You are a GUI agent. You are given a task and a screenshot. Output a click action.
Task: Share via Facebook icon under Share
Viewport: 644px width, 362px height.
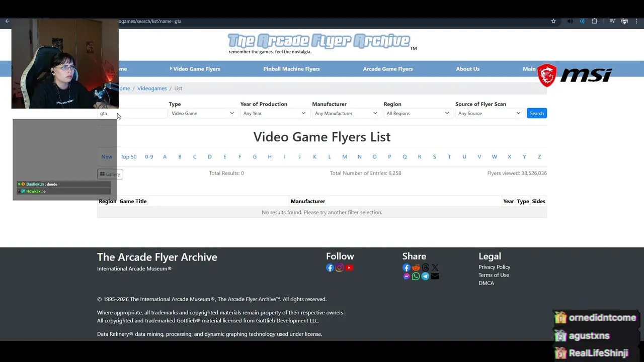(407, 267)
